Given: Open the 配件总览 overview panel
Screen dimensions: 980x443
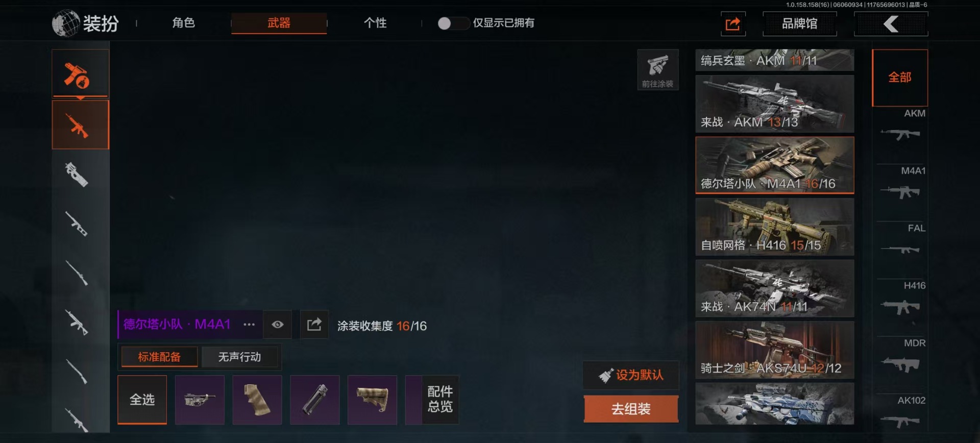Looking at the screenshot, I should pyautogui.click(x=440, y=400).
